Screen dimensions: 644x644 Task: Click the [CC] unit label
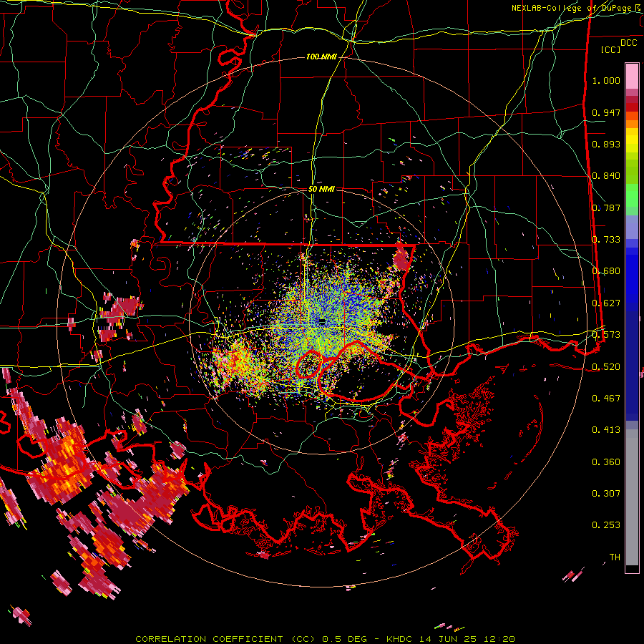pos(611,49)
